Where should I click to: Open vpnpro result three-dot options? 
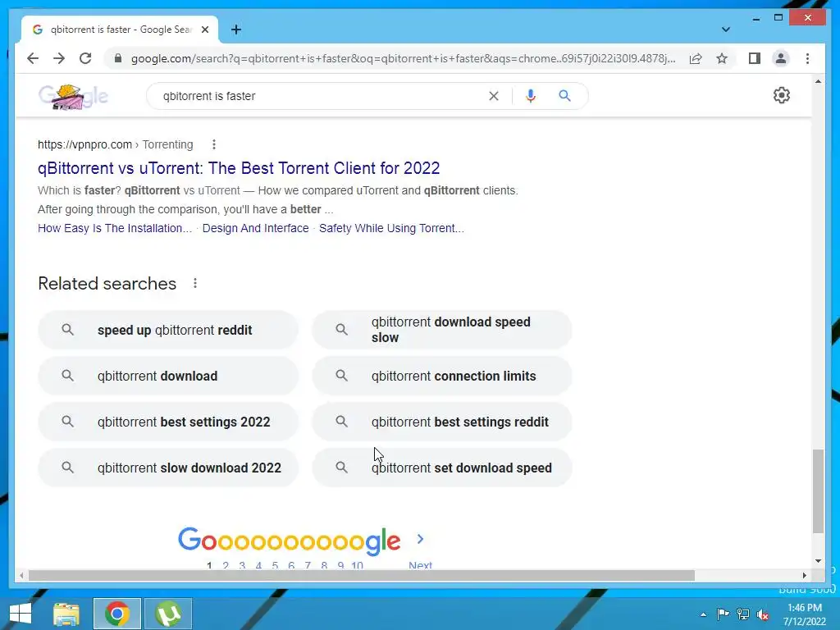(214, 144)
